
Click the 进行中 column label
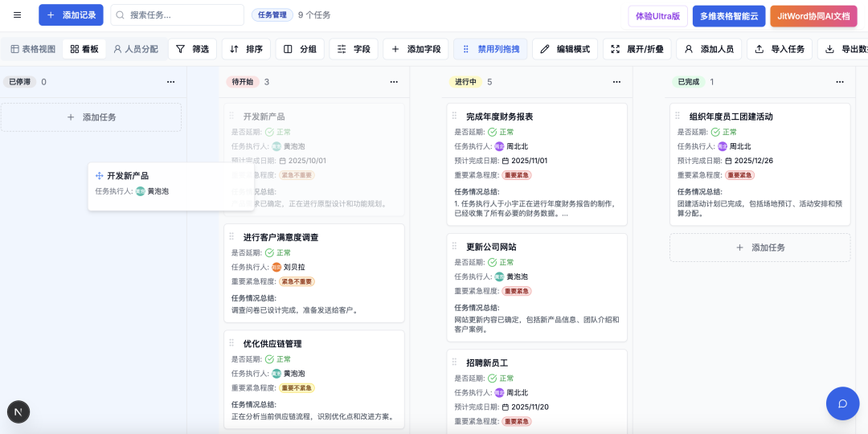[465, 82]
